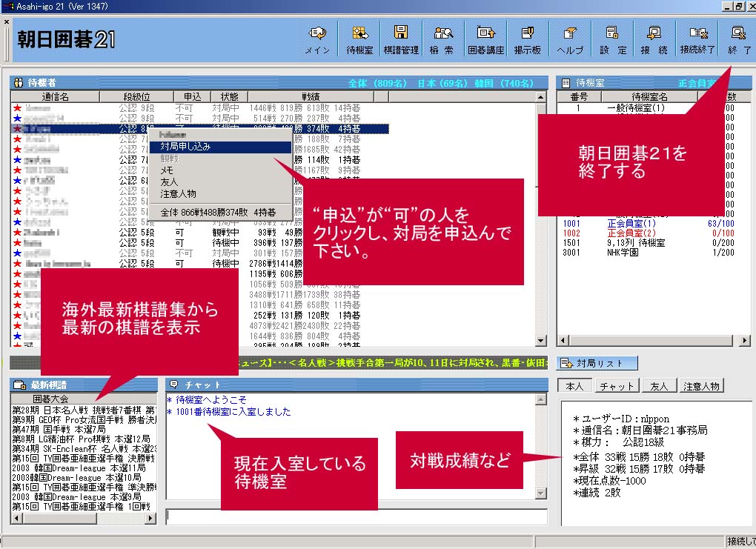
Task: Open the 掲示板 bulletin board icon
Action: pyautogui.click(x=528, y=39)
